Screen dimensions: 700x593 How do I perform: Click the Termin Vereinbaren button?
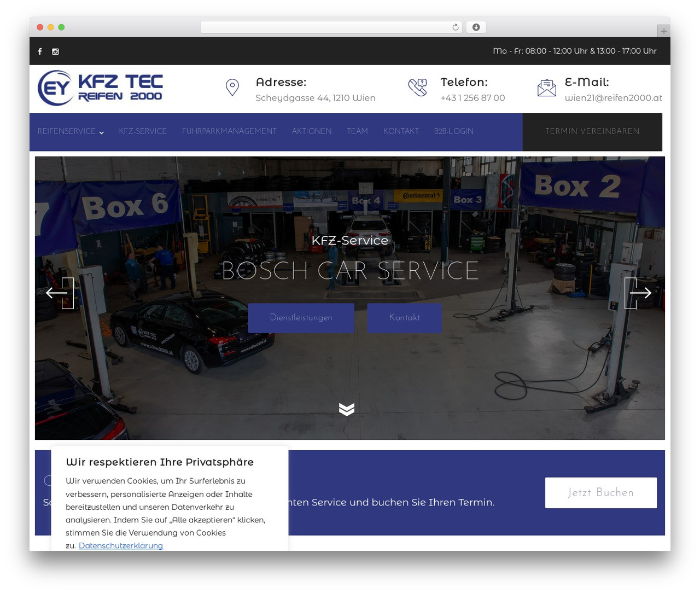click(x=592, y=132)
